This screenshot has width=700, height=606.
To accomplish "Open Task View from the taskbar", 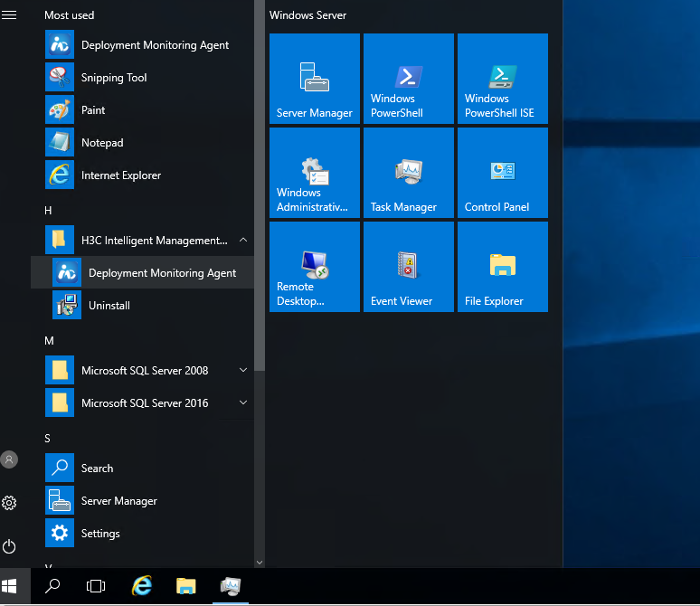I will 96,586.
